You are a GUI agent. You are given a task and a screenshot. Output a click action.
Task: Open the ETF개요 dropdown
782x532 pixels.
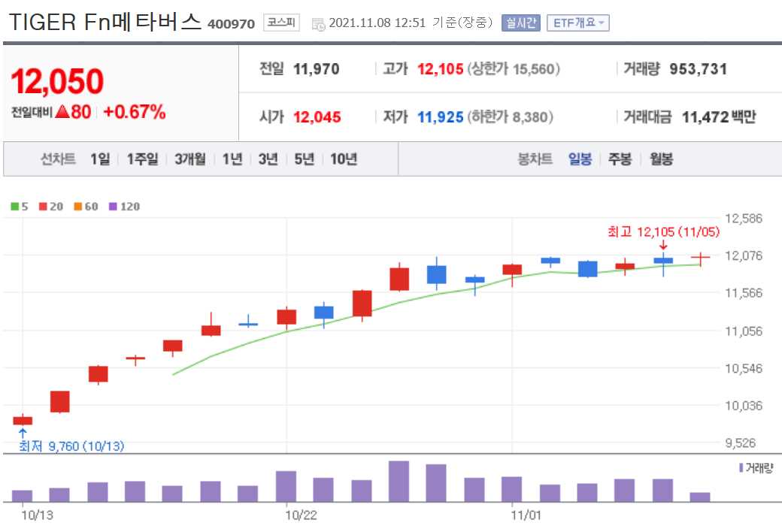(578, 23)
